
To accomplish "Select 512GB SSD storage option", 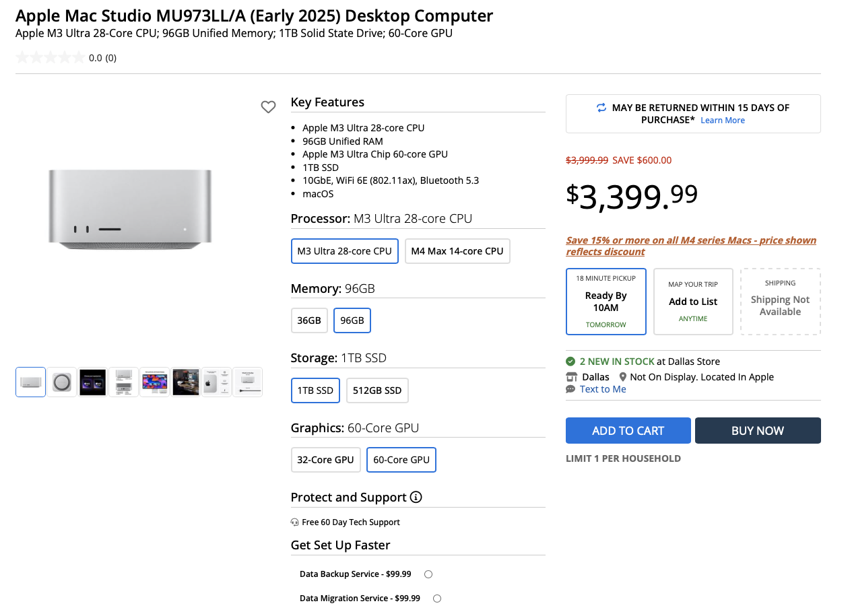I will coord(377,390).
